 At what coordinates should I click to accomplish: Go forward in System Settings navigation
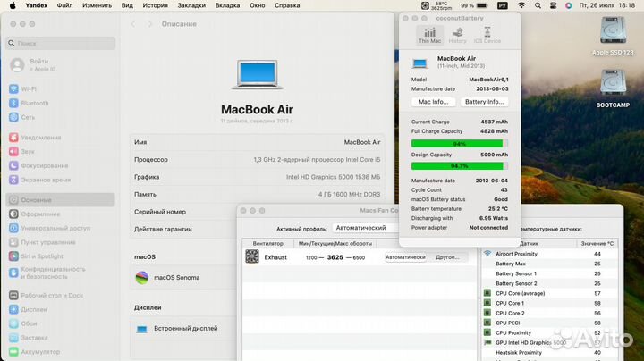[150, 24]
